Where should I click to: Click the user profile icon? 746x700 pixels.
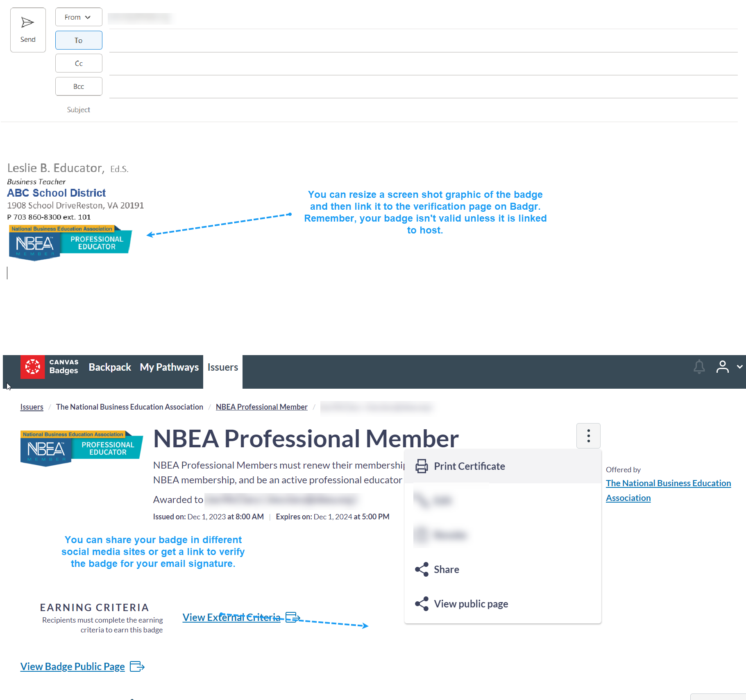point(722,367)
